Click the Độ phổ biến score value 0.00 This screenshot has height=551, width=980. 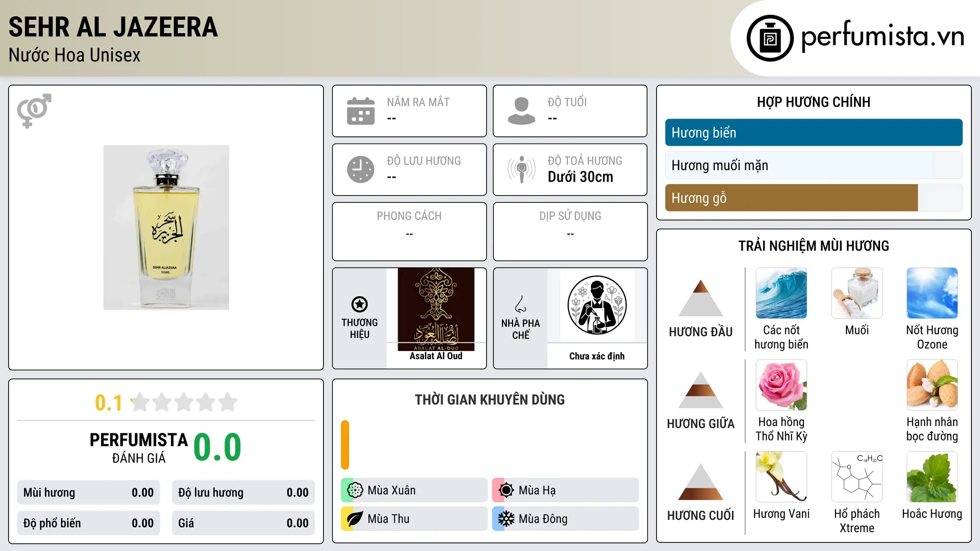point(143,523)
